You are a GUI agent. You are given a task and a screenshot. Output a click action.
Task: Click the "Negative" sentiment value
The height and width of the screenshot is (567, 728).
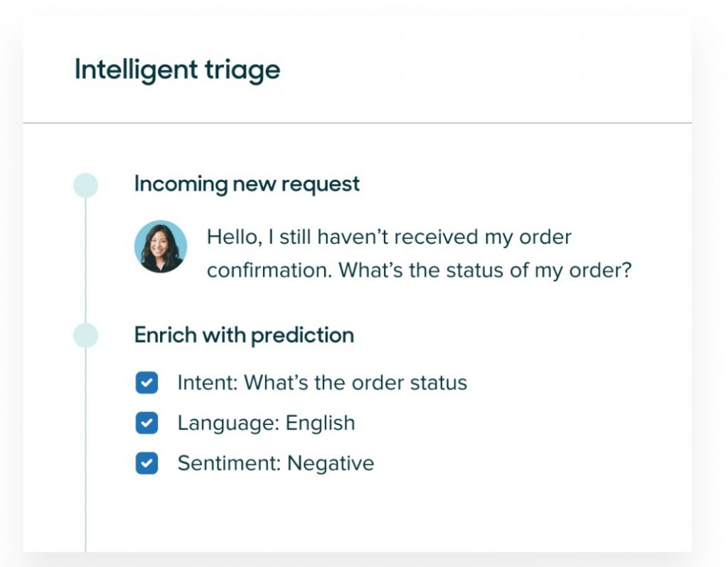pos(331,463)
